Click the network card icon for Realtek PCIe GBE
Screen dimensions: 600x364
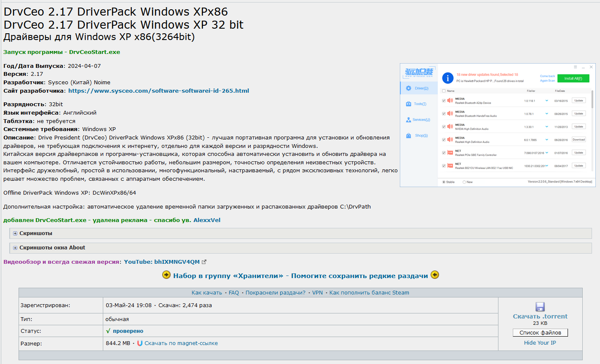pos(450,153)
